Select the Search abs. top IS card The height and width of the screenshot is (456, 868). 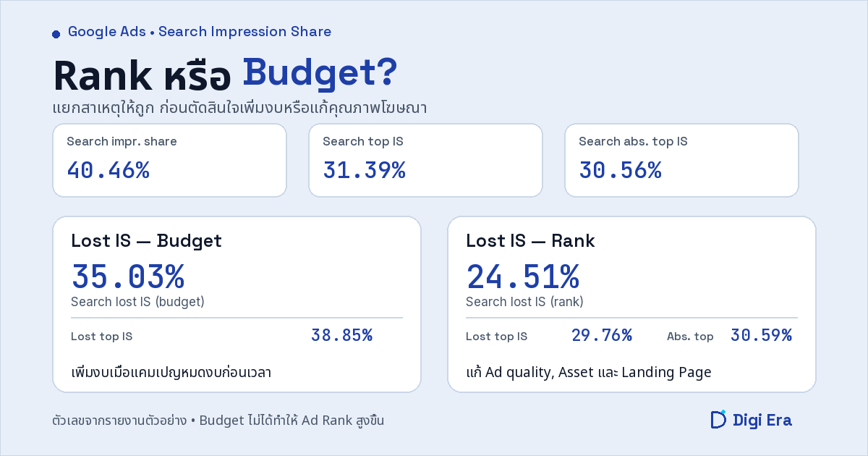(x=681, y=160)
